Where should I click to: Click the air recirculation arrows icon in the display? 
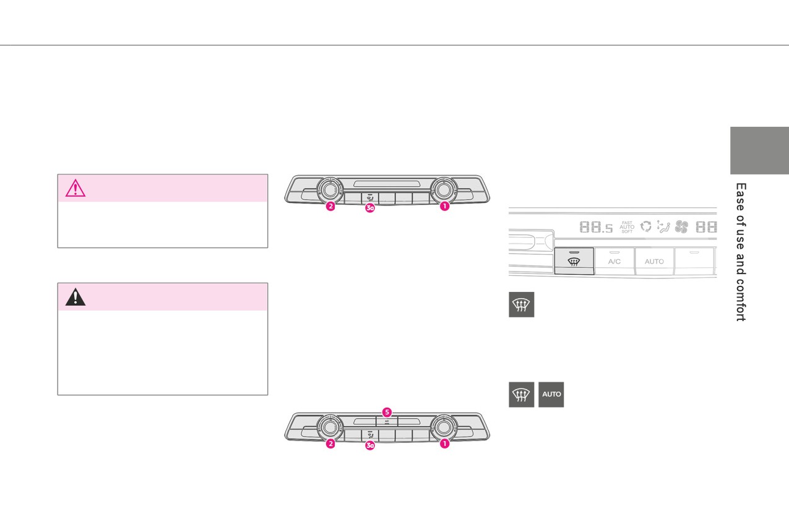point(646,227)
